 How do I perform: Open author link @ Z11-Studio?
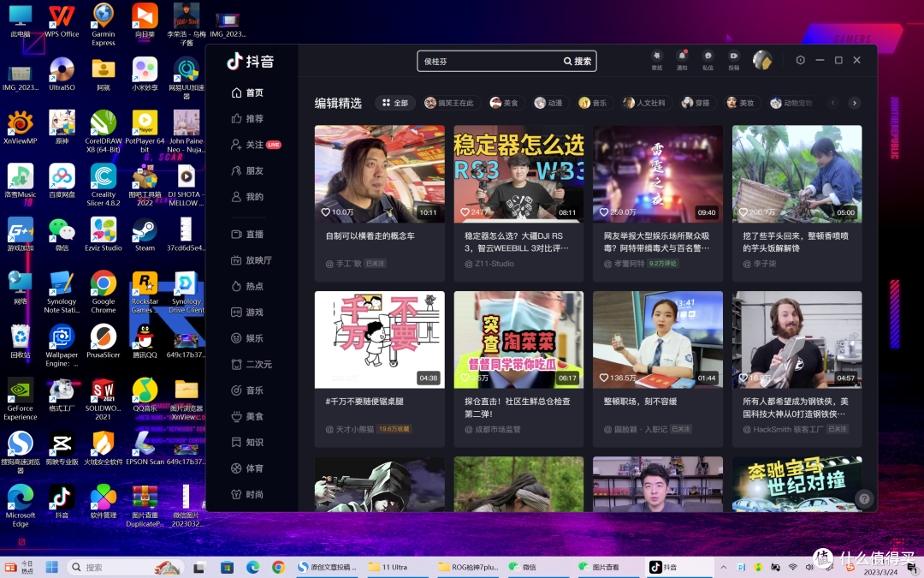click(489, 264)
